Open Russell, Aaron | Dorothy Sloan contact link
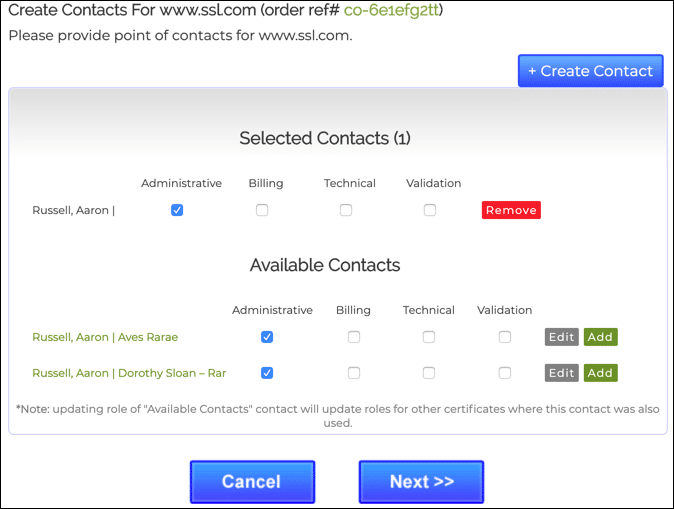 pyautogui.click(x=129, y=373)
